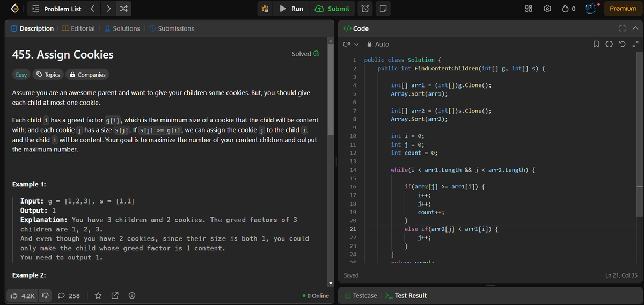
Task: Click the debugger bug icon
Action: point(264,9)
